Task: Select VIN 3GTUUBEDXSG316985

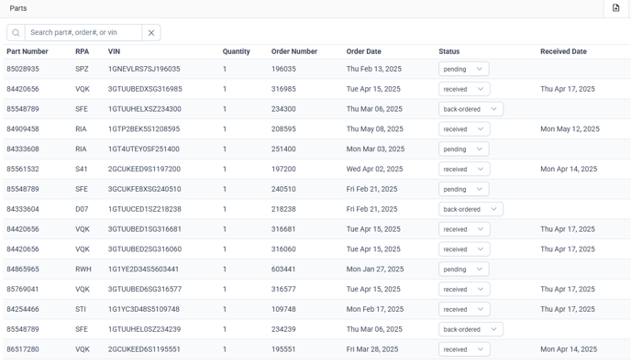Action: pos(145,89)
